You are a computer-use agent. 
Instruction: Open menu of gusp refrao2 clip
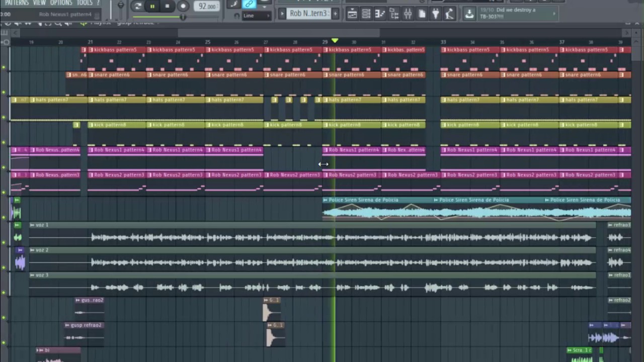(x=68, y=325)
